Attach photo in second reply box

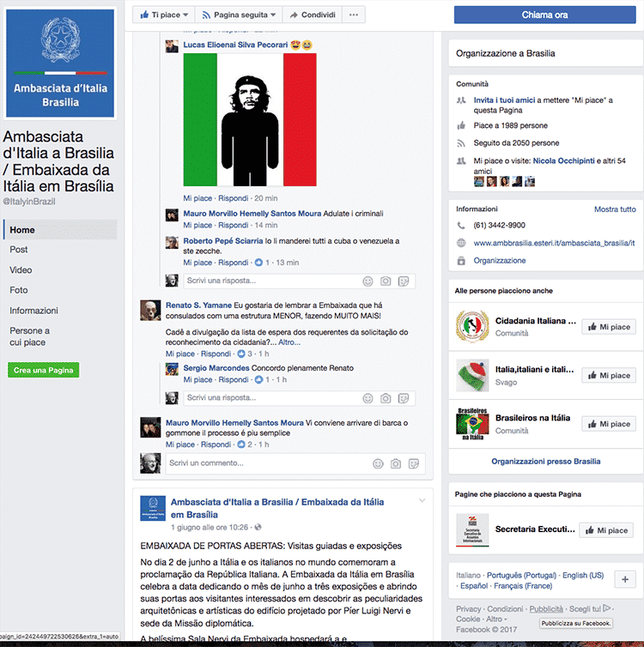click(386, 399)
